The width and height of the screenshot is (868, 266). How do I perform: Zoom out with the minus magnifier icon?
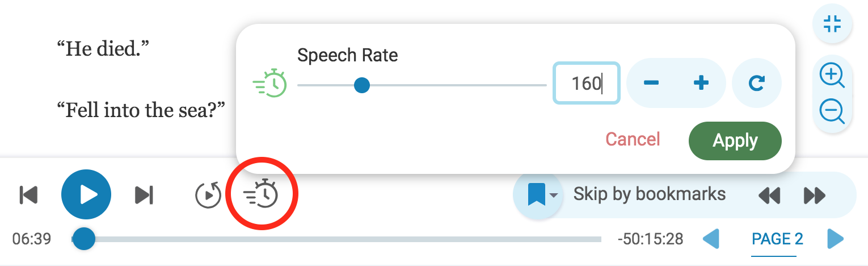tap(832, 111)
